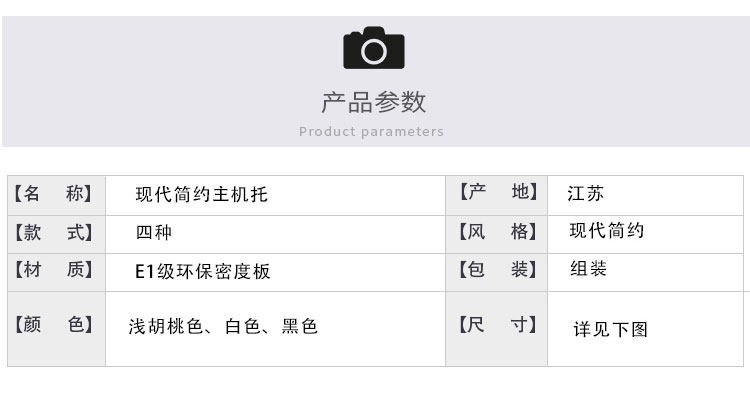Click the E1级环保密度板 material value

click(x=203, y=271)
